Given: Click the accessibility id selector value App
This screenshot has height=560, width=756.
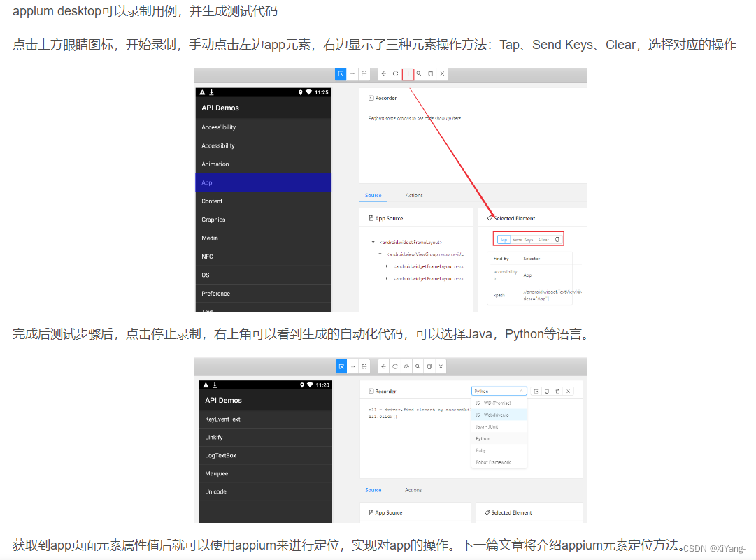Looking at the screenshot, I should pyautogui.click(x=527, y=275).
